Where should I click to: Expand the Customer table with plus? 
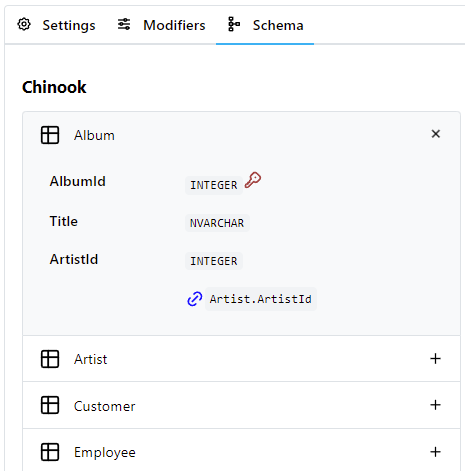click(x=435, y=405)
